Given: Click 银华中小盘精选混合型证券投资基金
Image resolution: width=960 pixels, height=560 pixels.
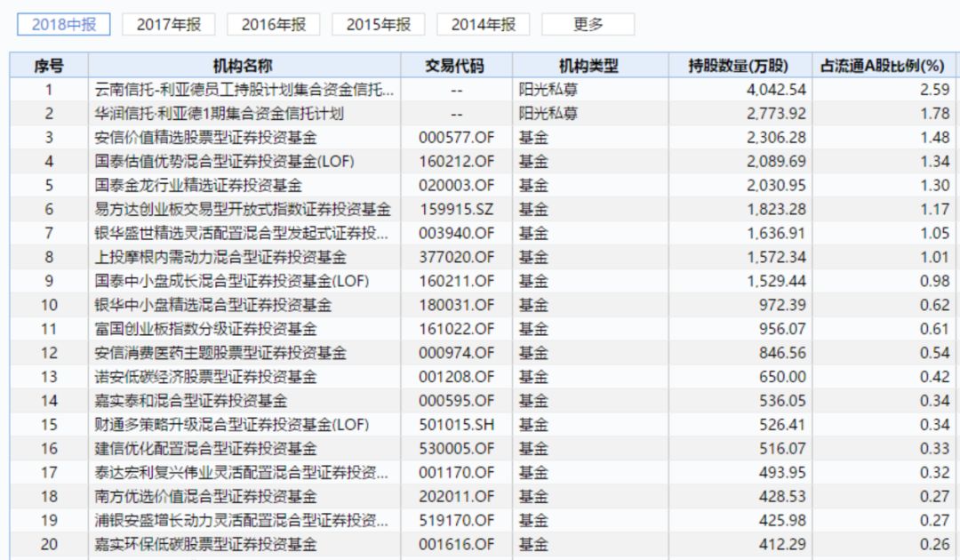Looking at the screenshot, I should [x=213, y=304].
